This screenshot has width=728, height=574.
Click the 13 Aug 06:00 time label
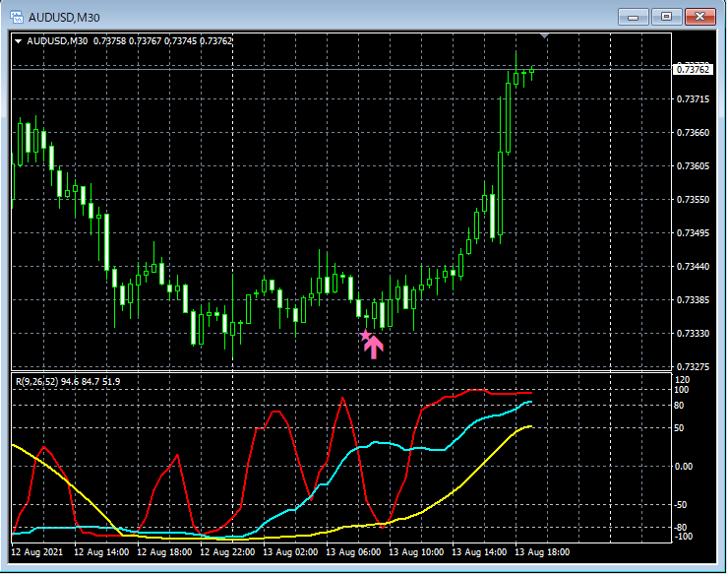(353, 552)
